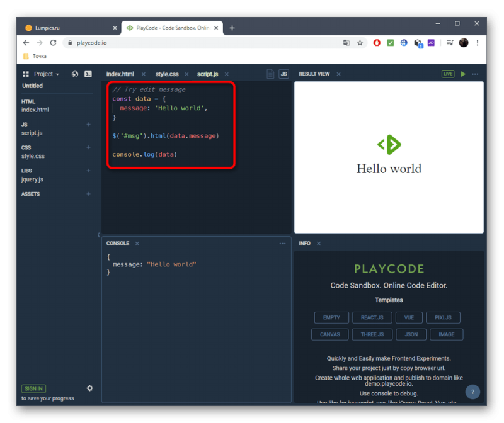The image size is (504, 423).
Task: Run the code with the green play button
Action: point(463,74)
